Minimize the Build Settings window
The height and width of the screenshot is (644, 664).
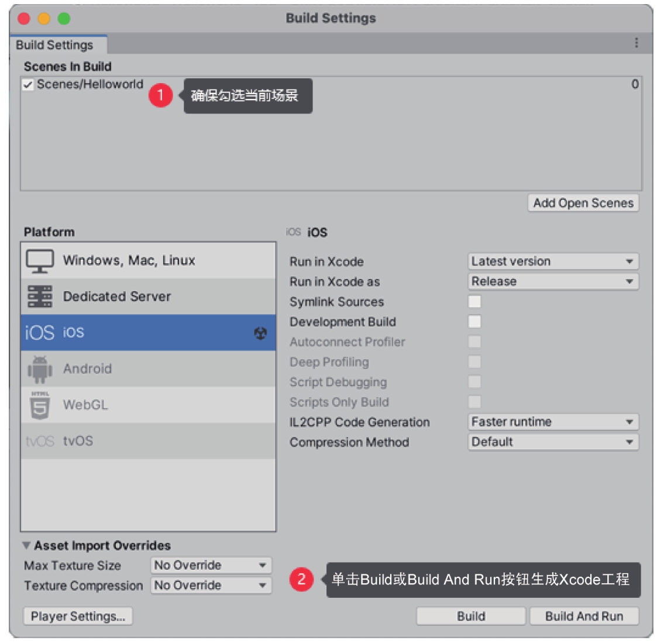click(44, 19)
